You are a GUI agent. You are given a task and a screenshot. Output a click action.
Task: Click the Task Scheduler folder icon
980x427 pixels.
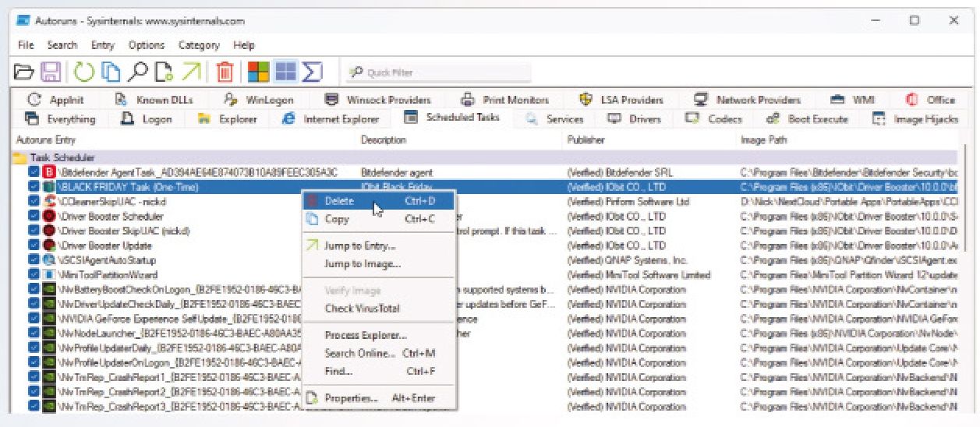19,157
